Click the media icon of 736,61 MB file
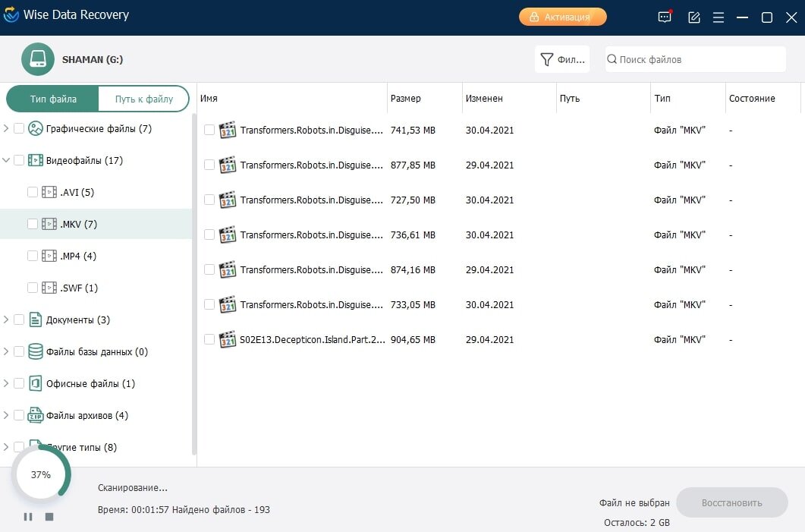 tap(228, 235)
